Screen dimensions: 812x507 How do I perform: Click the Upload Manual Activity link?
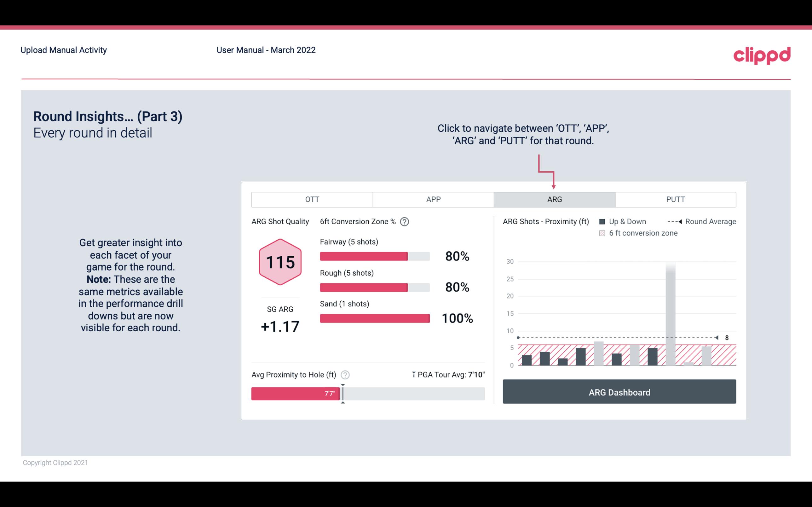pos(62,50)
